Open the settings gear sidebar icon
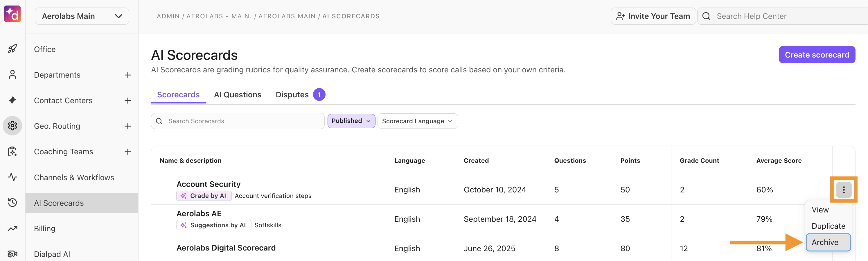Screen dimensions: 868x261 click(12, 126)
